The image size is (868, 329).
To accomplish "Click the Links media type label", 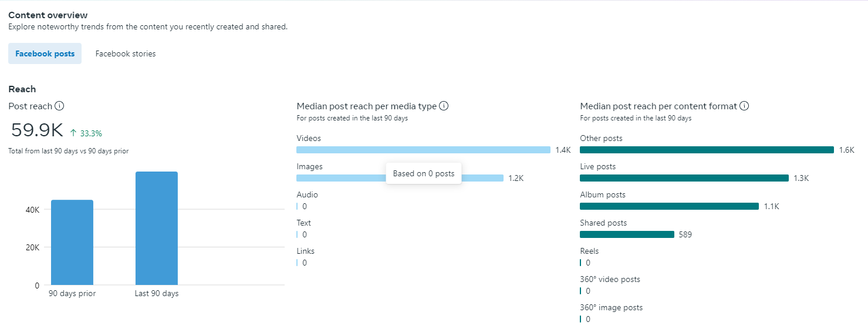I will [306, 251].
